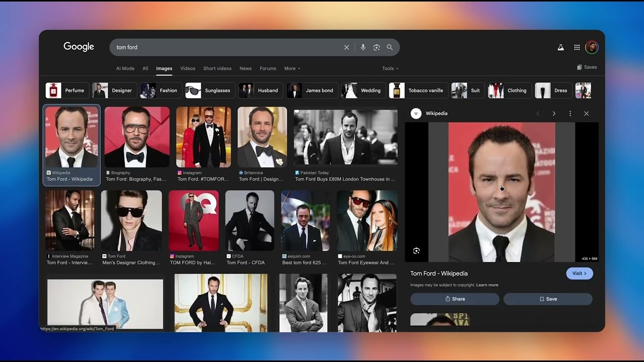Click the Visit button
This screenshot has height=362, width=644.
(580, 274)
